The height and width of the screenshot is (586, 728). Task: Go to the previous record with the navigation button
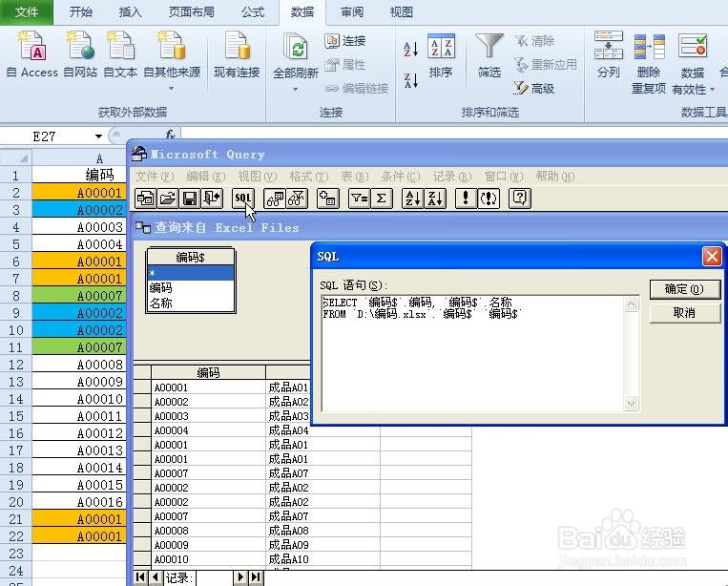tap(156, 577)
